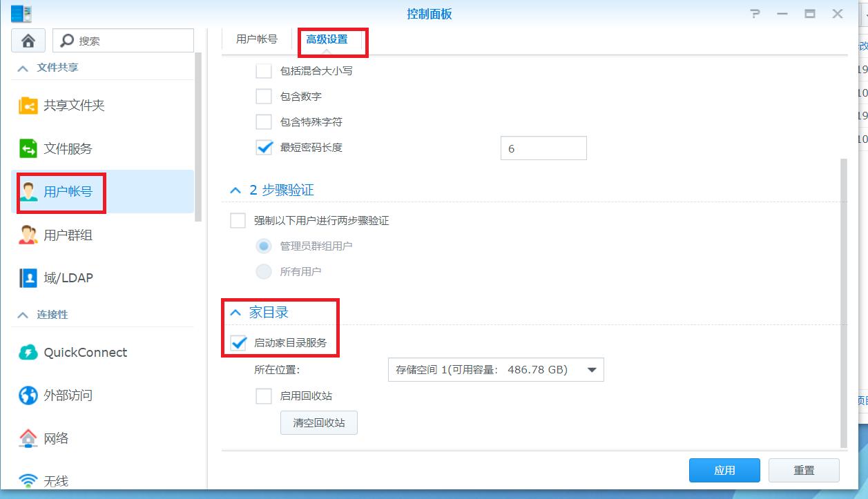Select the 所有用户 radio option
Image resolution: width=868 pixels, height=499 pixels.
click(x=264, y=271)
